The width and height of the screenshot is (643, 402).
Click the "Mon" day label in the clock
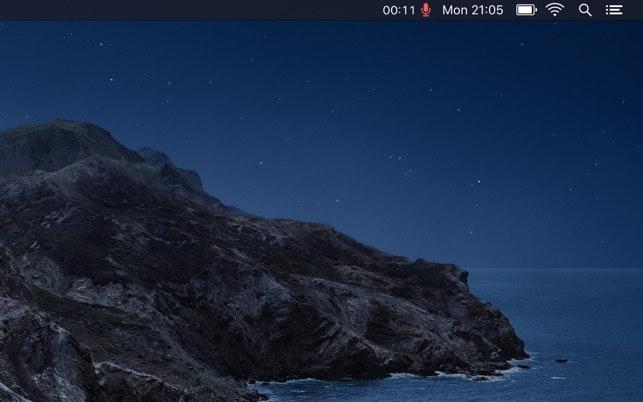454,10
